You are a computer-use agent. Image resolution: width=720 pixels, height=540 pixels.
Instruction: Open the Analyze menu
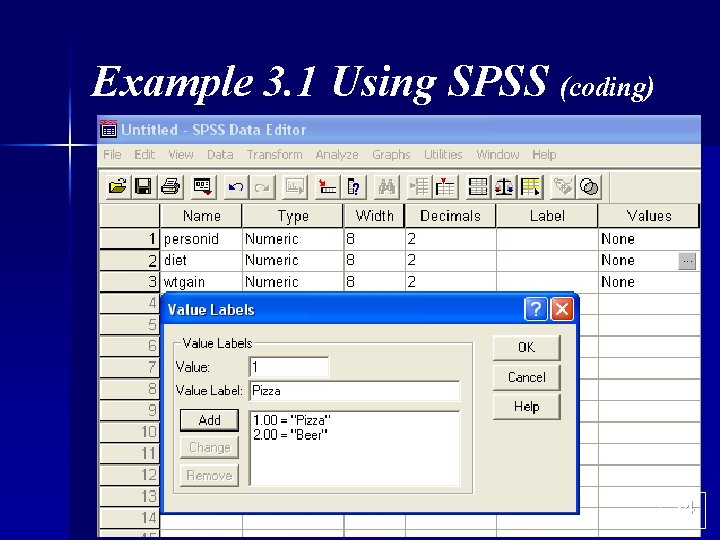pos(337,155)
